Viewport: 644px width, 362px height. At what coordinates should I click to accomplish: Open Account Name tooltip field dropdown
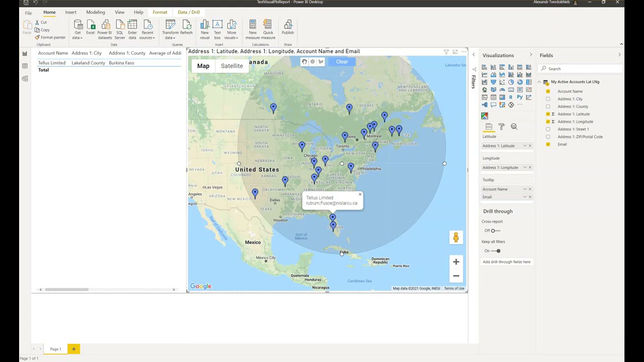[x=525, y=189]
